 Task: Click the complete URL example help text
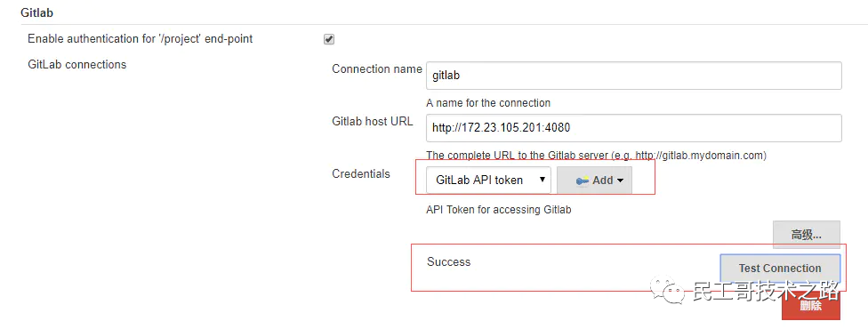pyautogui.click(x=596, y=156)
